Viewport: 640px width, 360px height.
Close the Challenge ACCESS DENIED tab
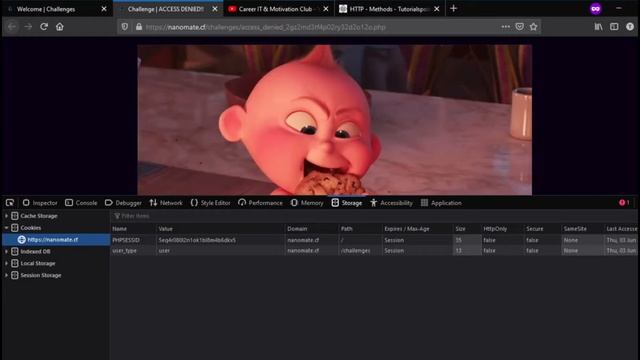[215, 9]
